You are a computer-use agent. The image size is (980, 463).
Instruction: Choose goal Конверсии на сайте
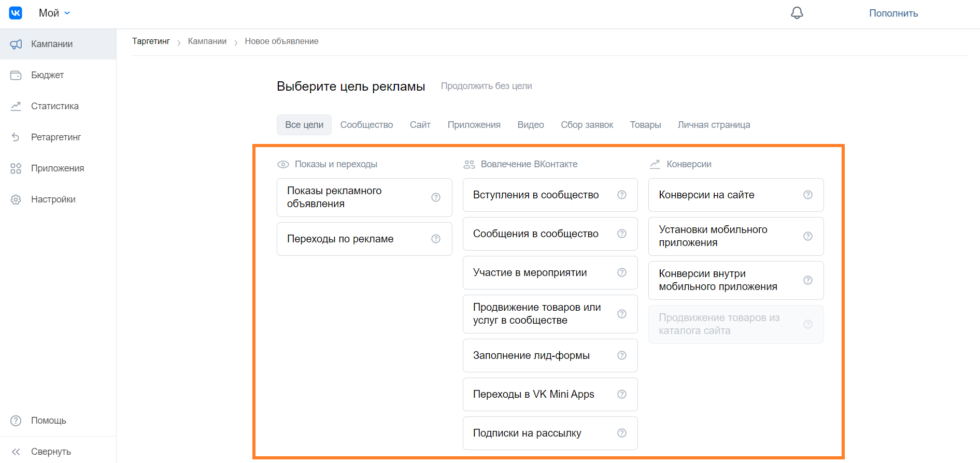pos(736,195)
